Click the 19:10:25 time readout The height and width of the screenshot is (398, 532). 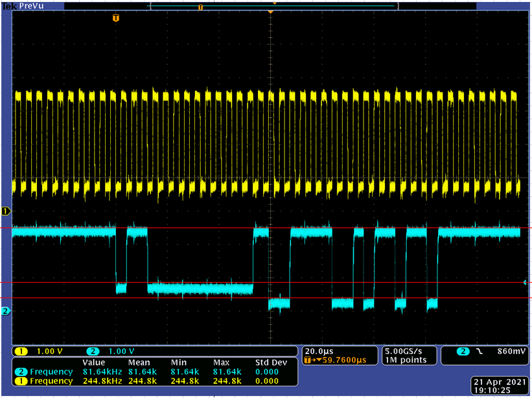click(x=492, y=390)
